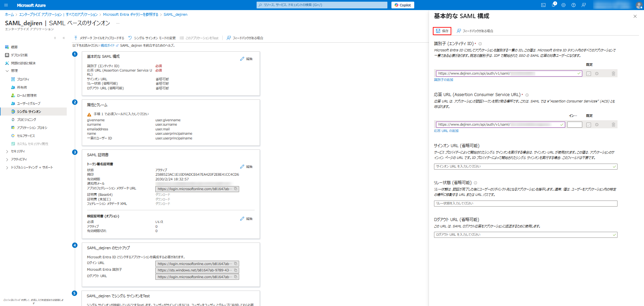Click info icon beside 応答 URL heading
The height and width of the screenshot is (306, 644).
(527, 95)
